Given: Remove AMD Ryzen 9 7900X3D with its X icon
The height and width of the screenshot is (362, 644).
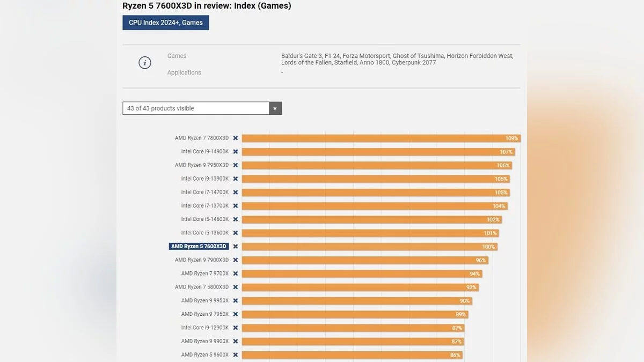Looking at the screenshot, I should point(235,260).
